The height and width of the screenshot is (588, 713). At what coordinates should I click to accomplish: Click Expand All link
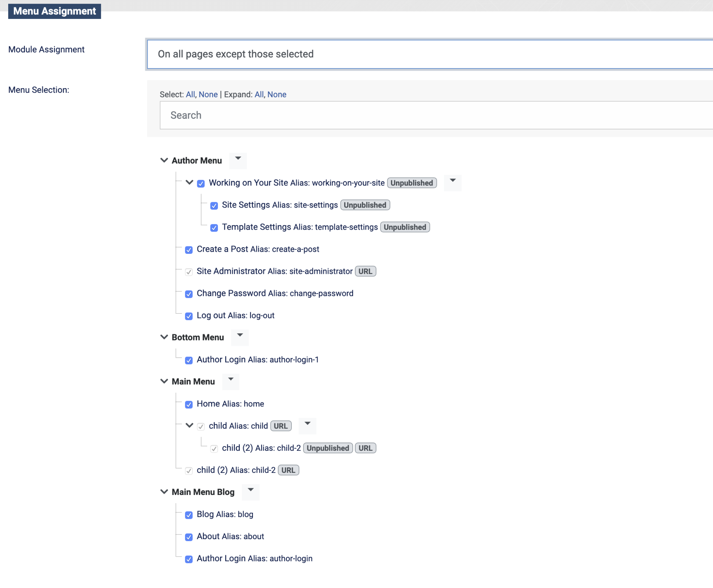tap(259, 94)
